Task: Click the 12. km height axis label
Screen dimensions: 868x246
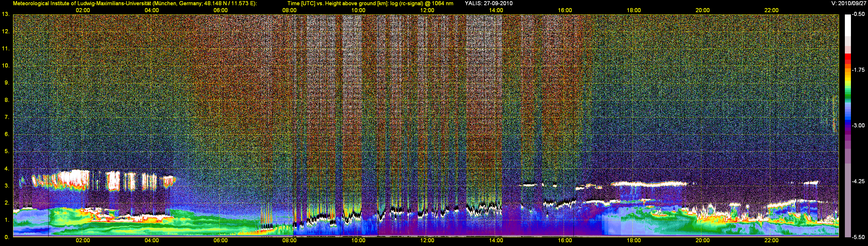Action: 5,31
